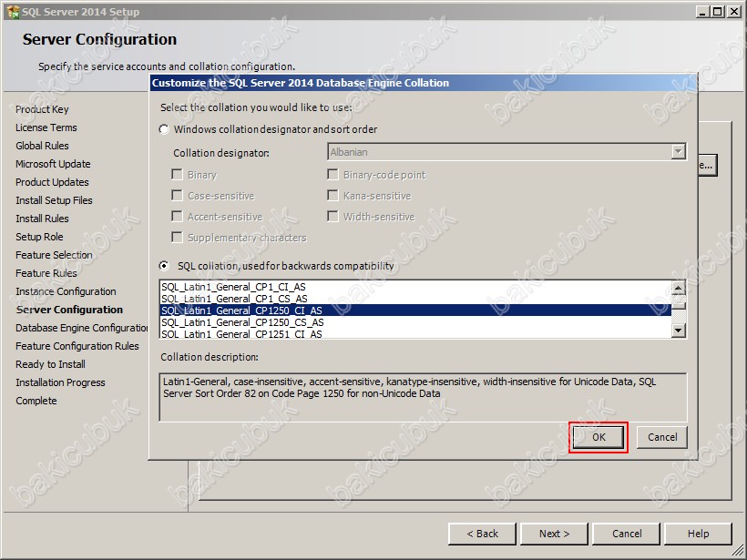The width and height of the screenshot is (747, 560).
Task: Click the Product Key step
Action: (x=42, y=109)
